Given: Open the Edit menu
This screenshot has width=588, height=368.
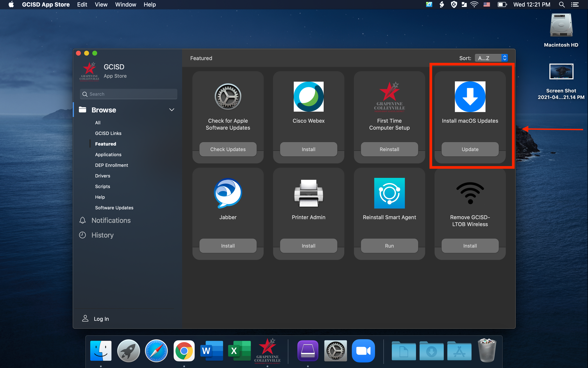Looking at the screenshot, I should point(82,5).
